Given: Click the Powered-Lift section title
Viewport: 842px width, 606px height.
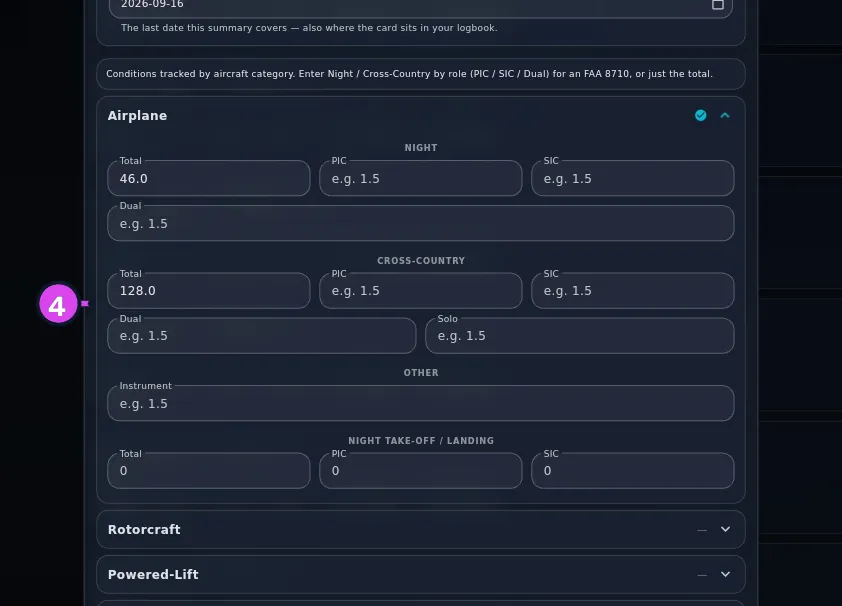Looking at the screenshot, I should 153,574.
